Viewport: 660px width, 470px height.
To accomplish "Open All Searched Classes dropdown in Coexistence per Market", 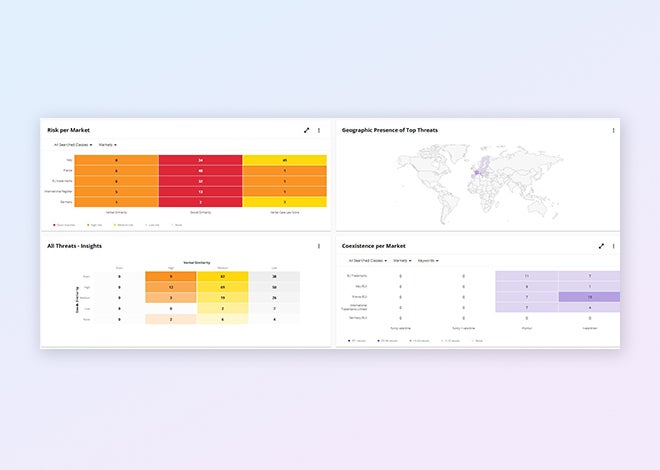I will tap(365, 260).
